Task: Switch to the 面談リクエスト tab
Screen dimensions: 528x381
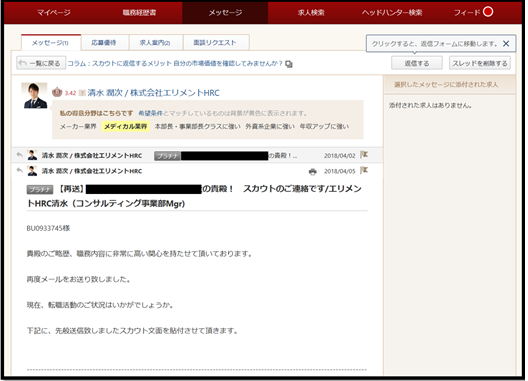Action: (x=215, y=43)
